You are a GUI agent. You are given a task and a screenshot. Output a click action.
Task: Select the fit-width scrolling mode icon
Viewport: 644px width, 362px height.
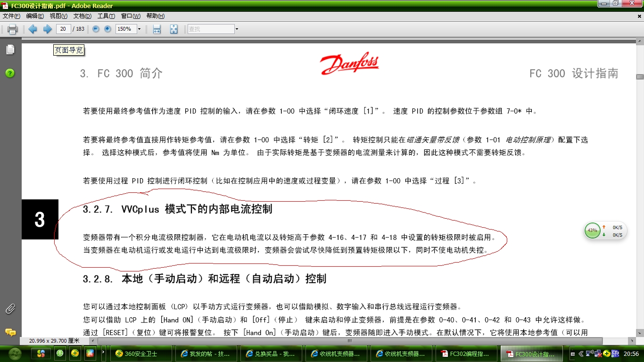(157, 29)
